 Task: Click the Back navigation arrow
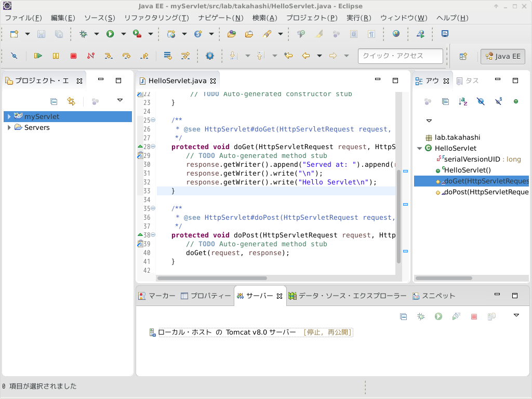[305, 56]
